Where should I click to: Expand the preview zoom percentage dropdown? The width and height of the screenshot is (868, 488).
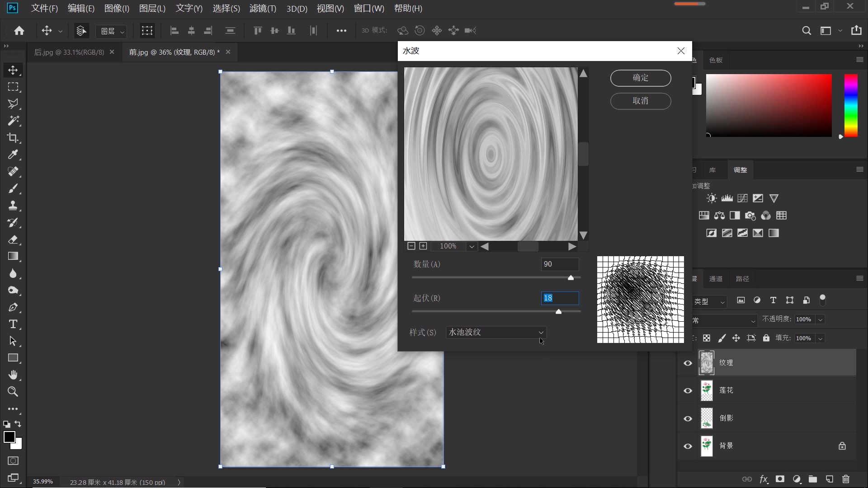pyautogui.click(x=472, y=246)
